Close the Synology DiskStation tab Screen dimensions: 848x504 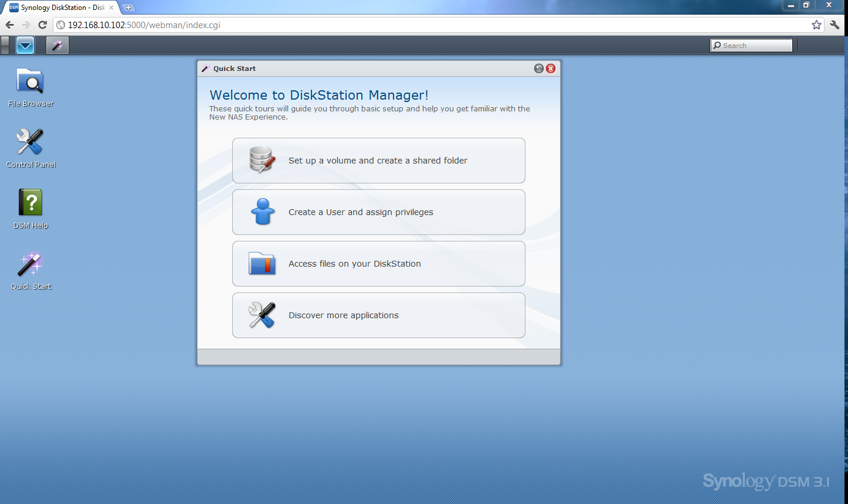tap(111, 8)
